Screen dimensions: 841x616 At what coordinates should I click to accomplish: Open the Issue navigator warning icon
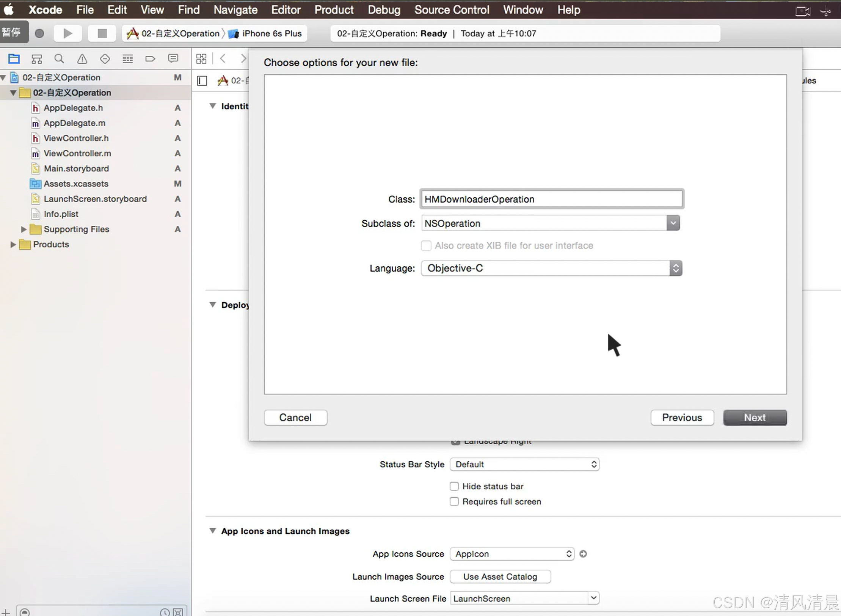(82, 59)
